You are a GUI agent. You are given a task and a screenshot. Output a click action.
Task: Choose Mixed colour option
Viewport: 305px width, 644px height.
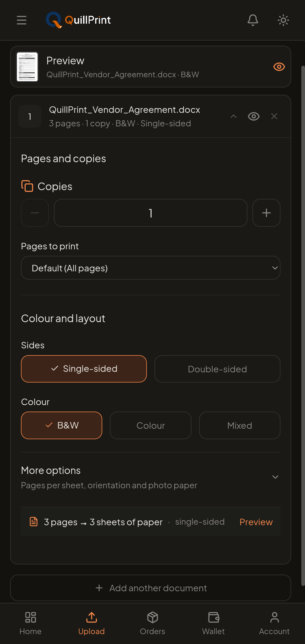[x=239, y=425]
